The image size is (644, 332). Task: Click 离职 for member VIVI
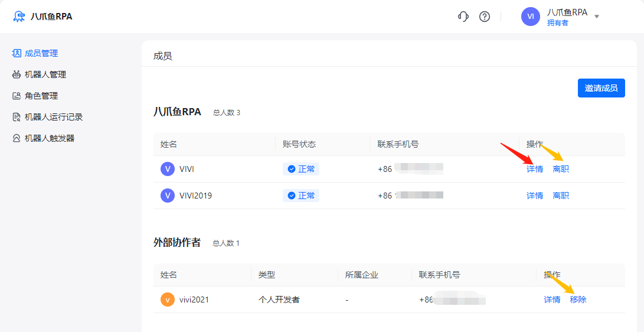click(561, 169)
